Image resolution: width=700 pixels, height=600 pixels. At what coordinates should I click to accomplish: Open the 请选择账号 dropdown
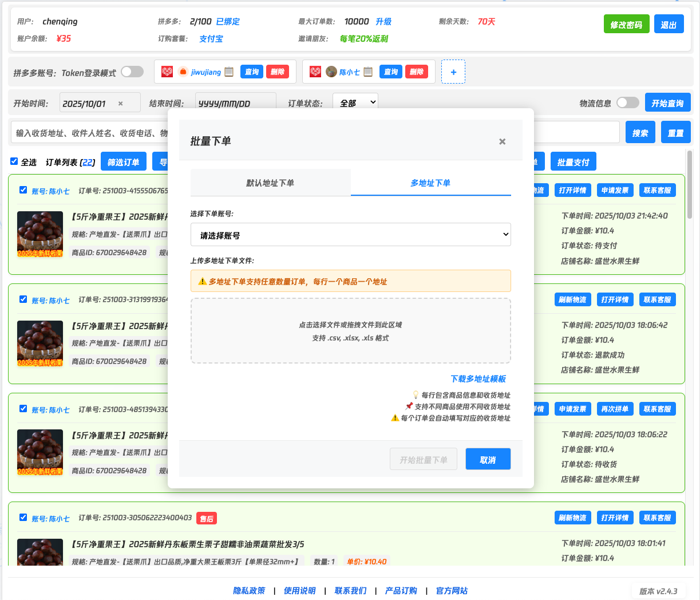350,235
